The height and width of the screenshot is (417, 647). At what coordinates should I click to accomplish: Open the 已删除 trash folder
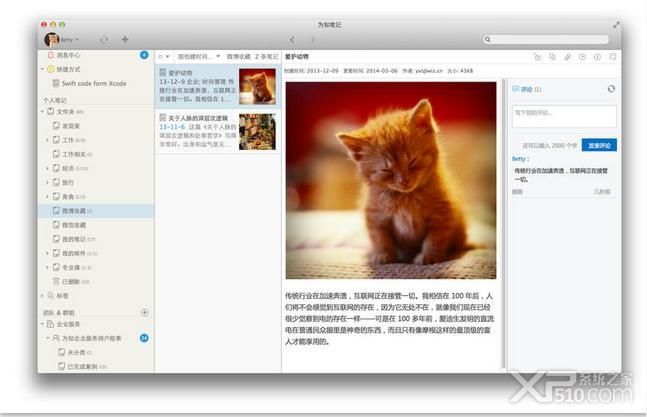(x=71, y=281)
